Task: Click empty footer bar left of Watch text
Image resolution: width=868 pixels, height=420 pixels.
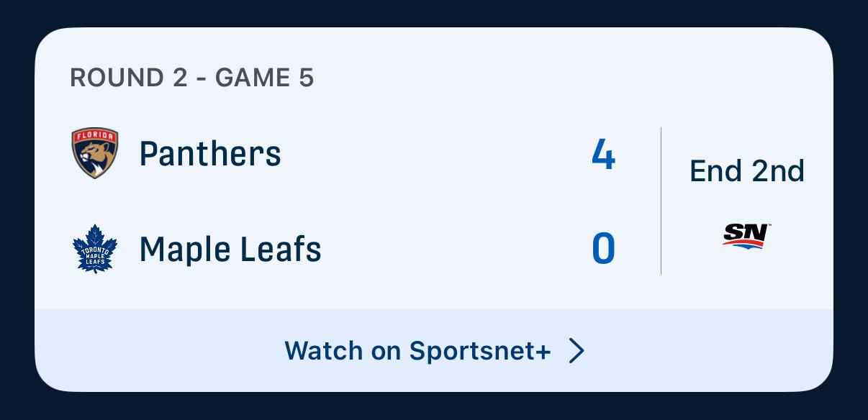Action: 158,351
